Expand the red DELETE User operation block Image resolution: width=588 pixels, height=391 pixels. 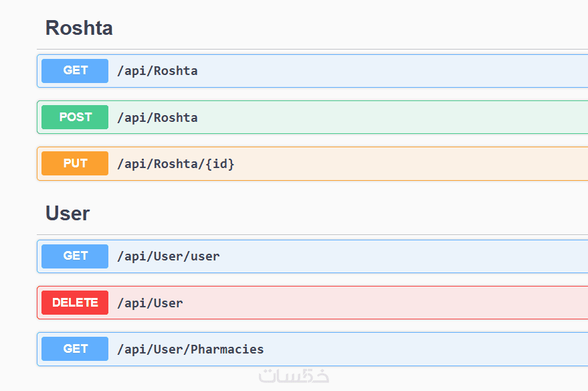point(401,303)
